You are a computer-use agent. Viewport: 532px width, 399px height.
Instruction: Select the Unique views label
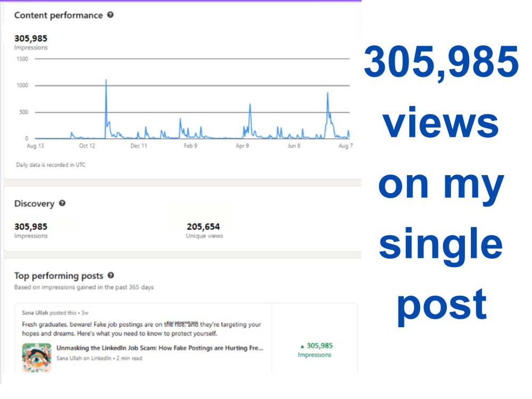(x=205, y=236)
